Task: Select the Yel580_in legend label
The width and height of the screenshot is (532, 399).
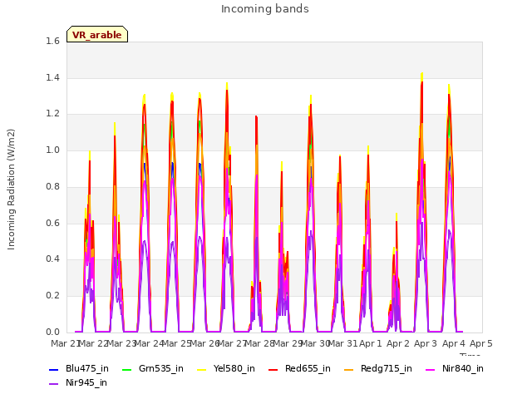Action: (x=234, y=369)
